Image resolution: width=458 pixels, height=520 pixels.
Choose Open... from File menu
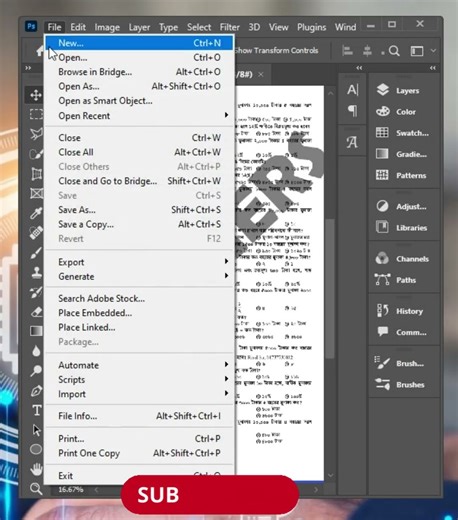139,57
